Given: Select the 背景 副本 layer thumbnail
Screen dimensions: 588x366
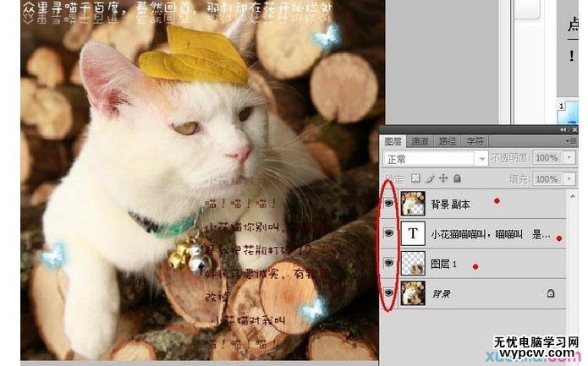Looking at the screenshot, I should pyautogui.click(x=413, y=203).
